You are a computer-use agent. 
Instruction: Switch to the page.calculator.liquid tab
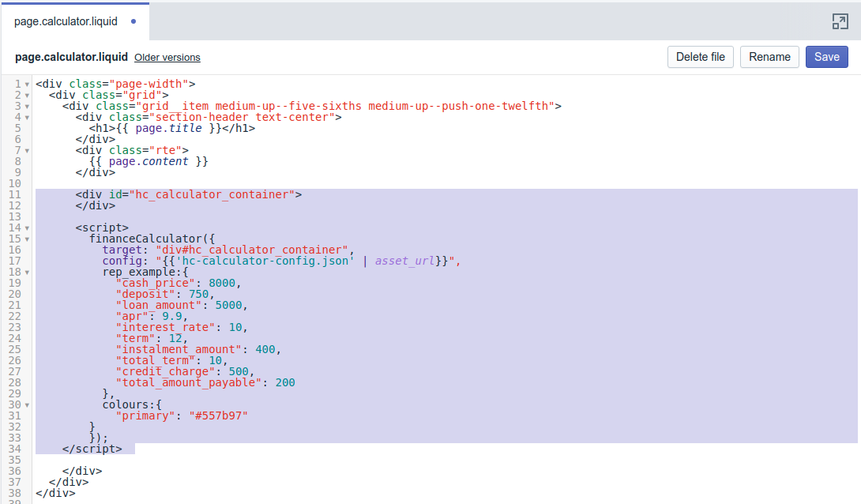coord(66,21)
